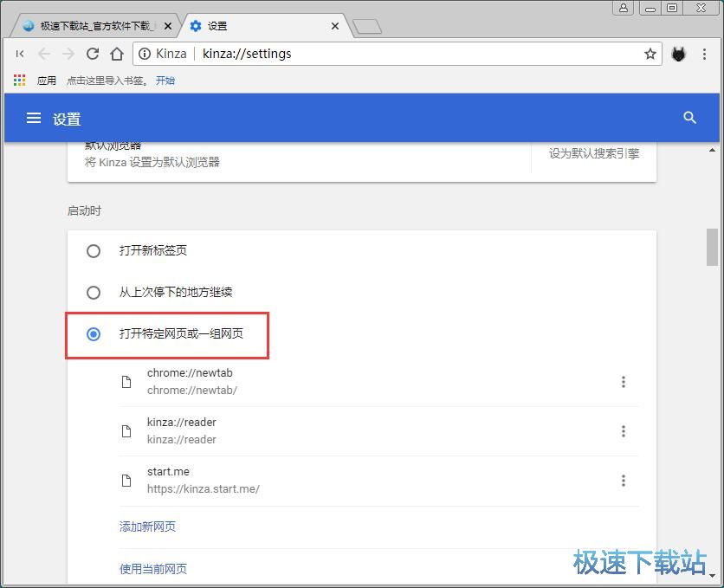Click the kinza://settings address bar
This screenshot has height=588, width=724.
(398, 54)
